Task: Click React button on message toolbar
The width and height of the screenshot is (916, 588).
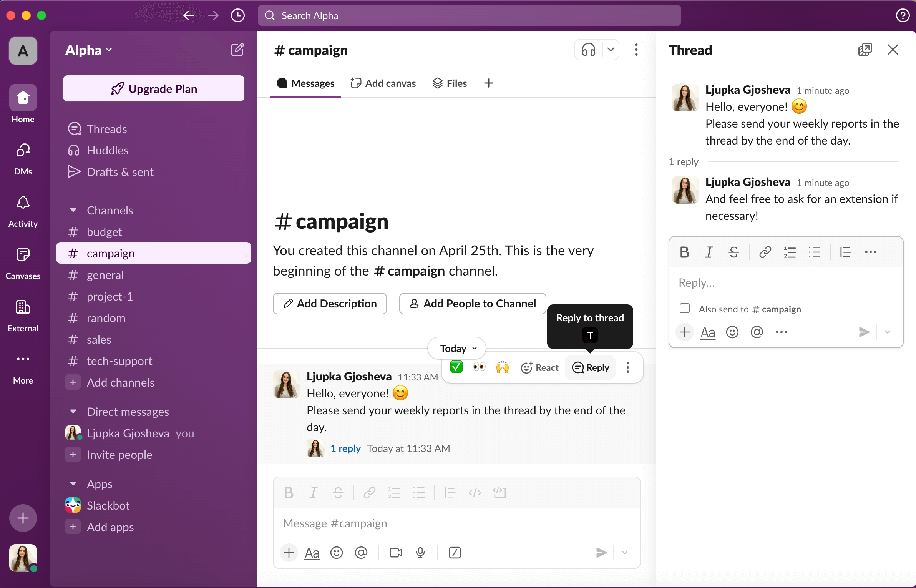Action: tap(539, 367)
